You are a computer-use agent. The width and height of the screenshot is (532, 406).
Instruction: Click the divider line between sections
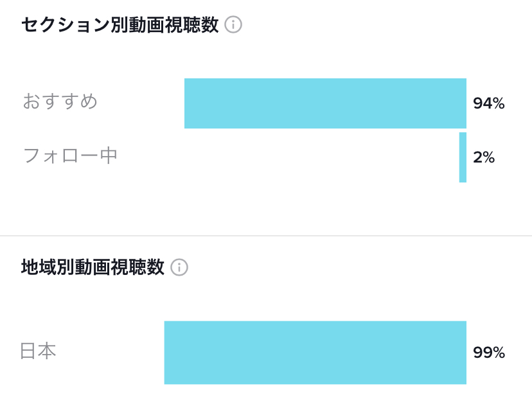266,235
